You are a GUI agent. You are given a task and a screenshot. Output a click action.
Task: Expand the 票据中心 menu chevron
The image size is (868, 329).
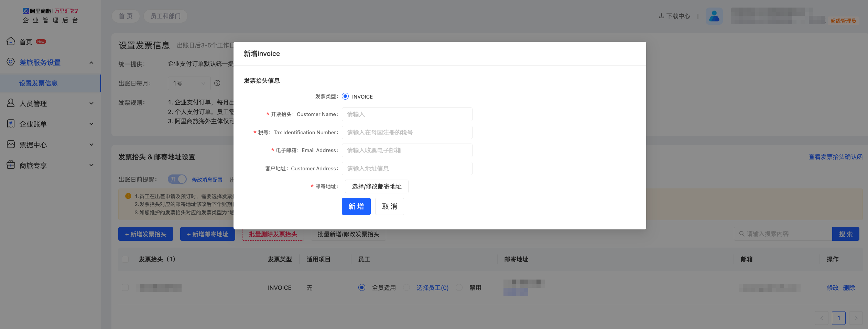coord(91,145)
